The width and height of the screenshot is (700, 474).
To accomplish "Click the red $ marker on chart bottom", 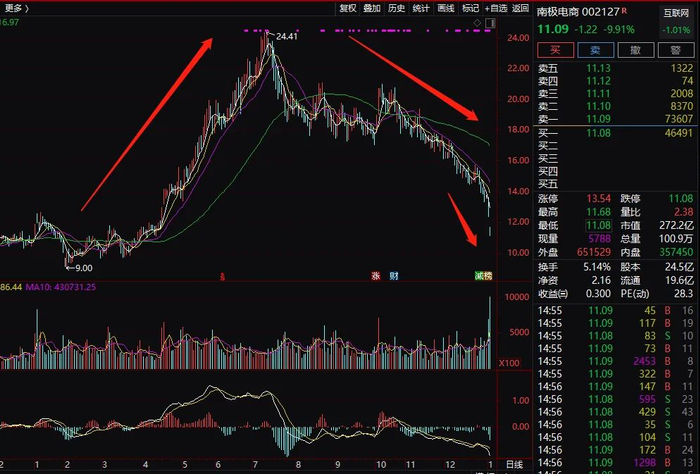I will click(222, 277).
